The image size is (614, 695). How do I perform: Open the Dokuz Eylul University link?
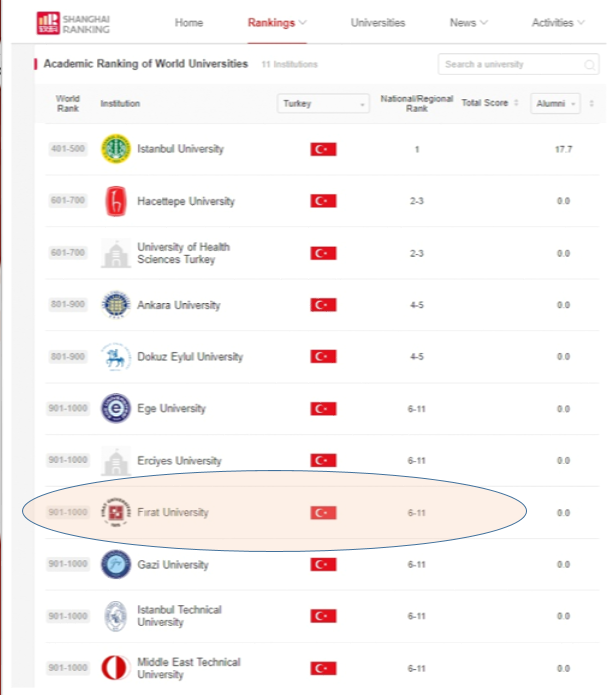click(190, 357)
